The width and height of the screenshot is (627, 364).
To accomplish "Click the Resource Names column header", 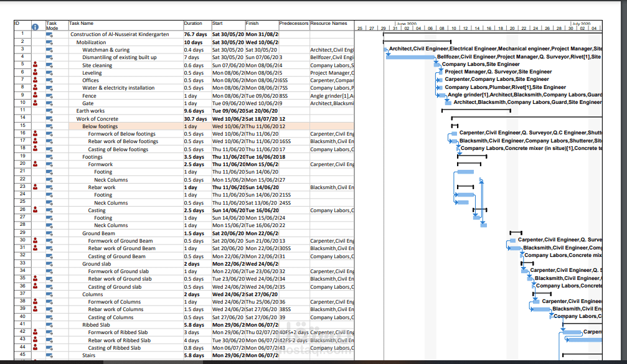I will tap(329, 24).
